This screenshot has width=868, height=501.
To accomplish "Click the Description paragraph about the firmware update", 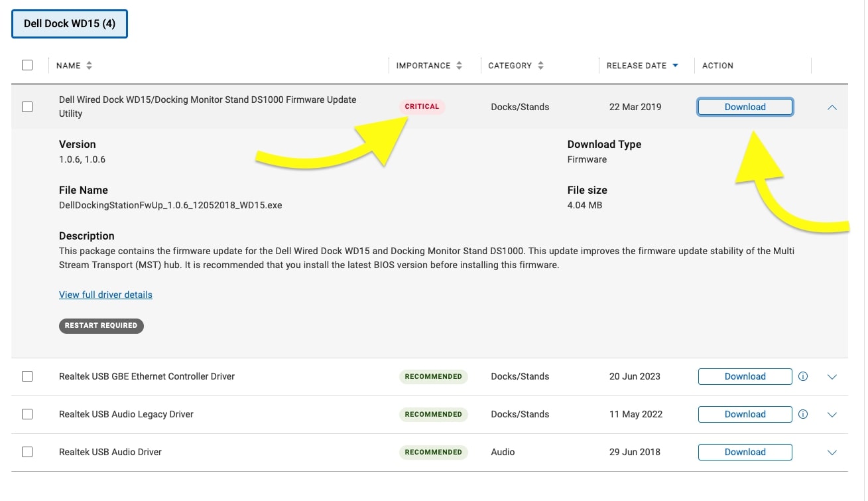I will pos(426,258).
